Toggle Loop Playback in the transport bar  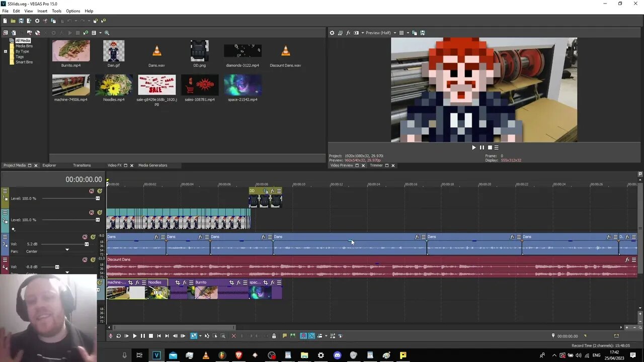tap(119, 336)
